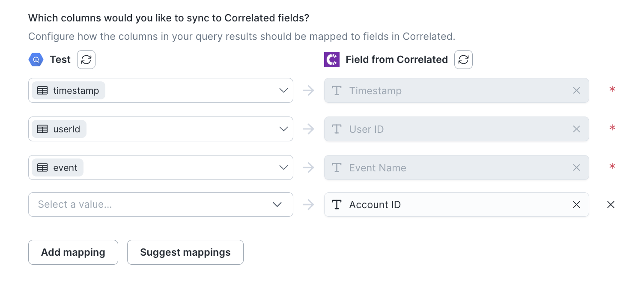644x281 pixels.
Task: Click the Add mapping button
Action: click(73, 252)
